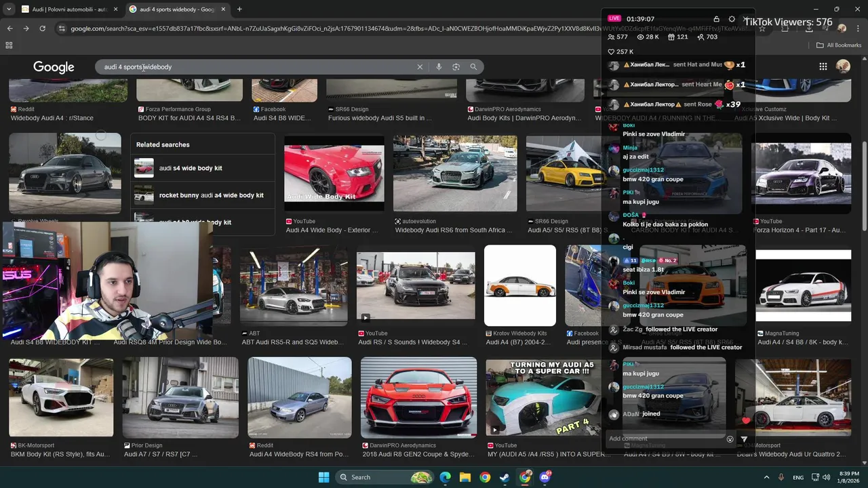Viewport: 868px width, 488px height.
Task: Open the All Bookmarks folder
Action: [839, 45]
